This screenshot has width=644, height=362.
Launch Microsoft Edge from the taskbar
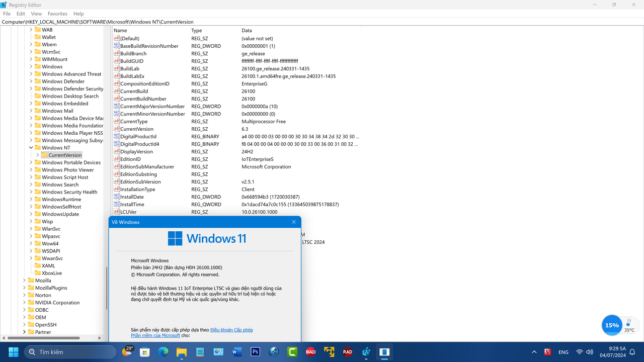tap(163, 352)
